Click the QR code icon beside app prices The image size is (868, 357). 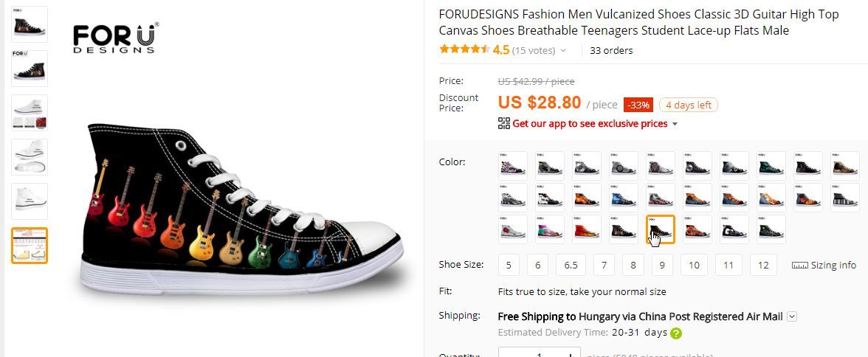pyautogui.click(x=503, y=123)
